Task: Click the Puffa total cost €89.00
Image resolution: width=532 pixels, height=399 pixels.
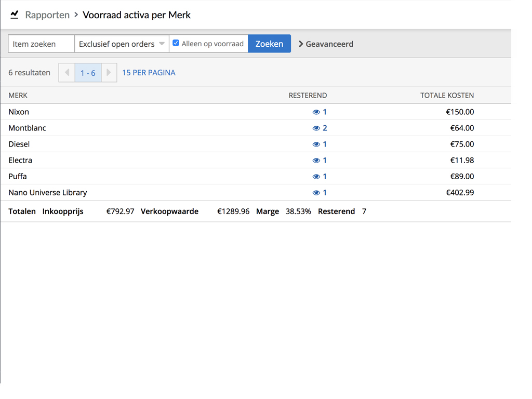Action: [462, 177]
